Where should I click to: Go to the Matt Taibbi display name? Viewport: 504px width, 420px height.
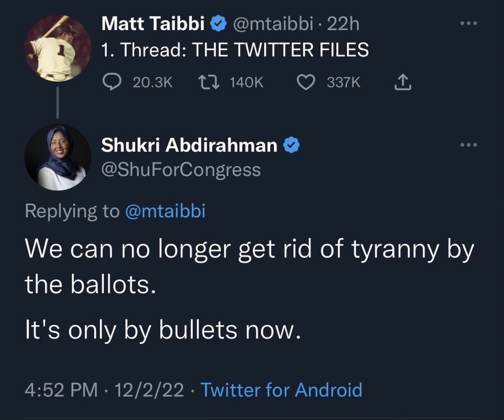click(x=154, y=24)
